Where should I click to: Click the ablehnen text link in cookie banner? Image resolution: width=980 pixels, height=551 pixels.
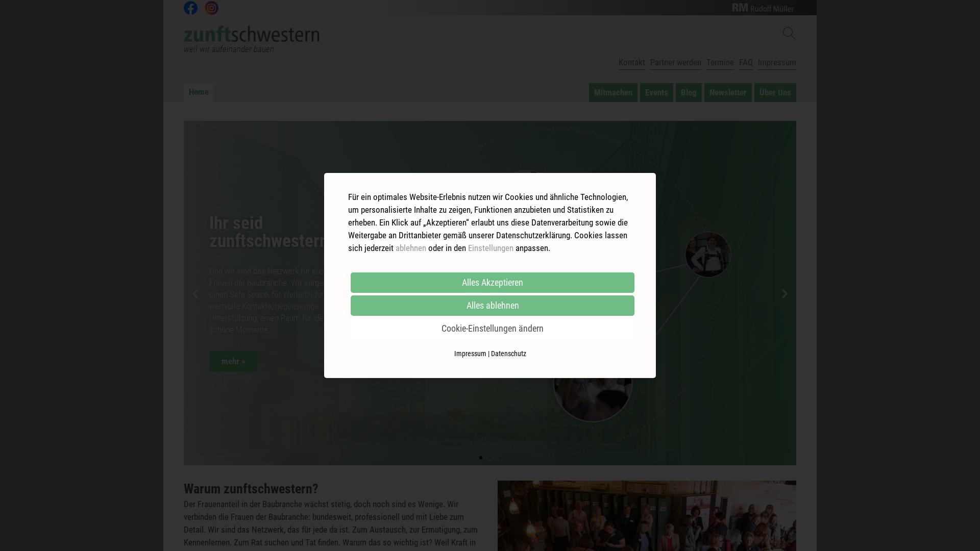tap(410, 247)
